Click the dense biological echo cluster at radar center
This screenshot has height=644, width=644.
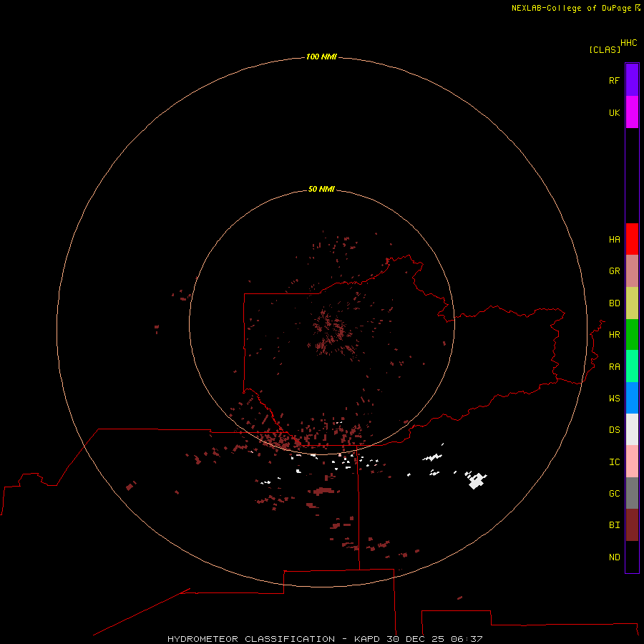[331, 333]
